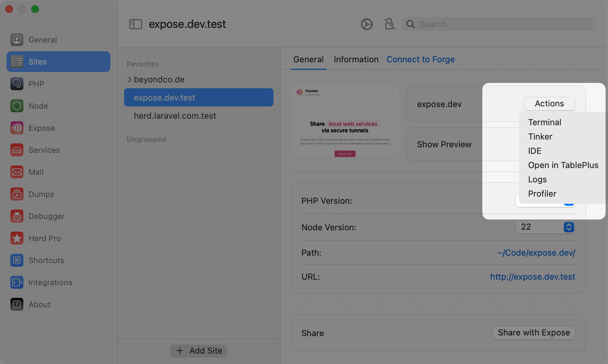
Task: Open the Node hexagon icon
Action: click(17, 106)
